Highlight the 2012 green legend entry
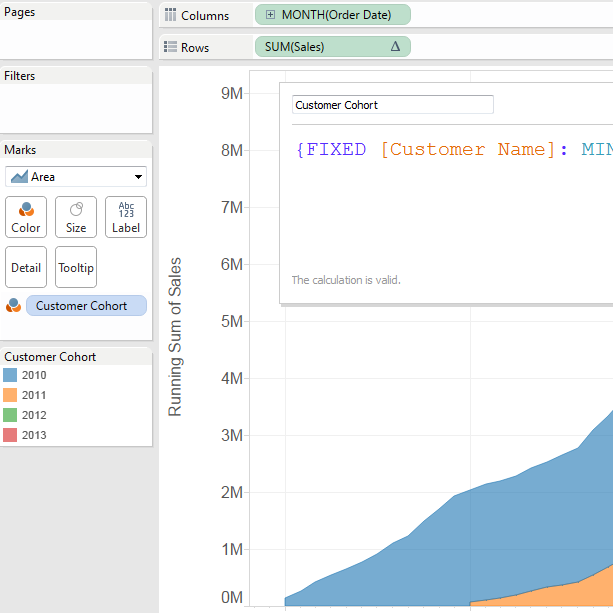 (x=34, y=415)
